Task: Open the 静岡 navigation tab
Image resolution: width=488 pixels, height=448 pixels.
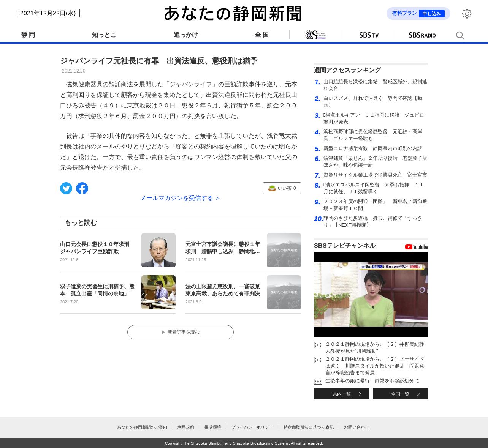Action: coord(28,35)
